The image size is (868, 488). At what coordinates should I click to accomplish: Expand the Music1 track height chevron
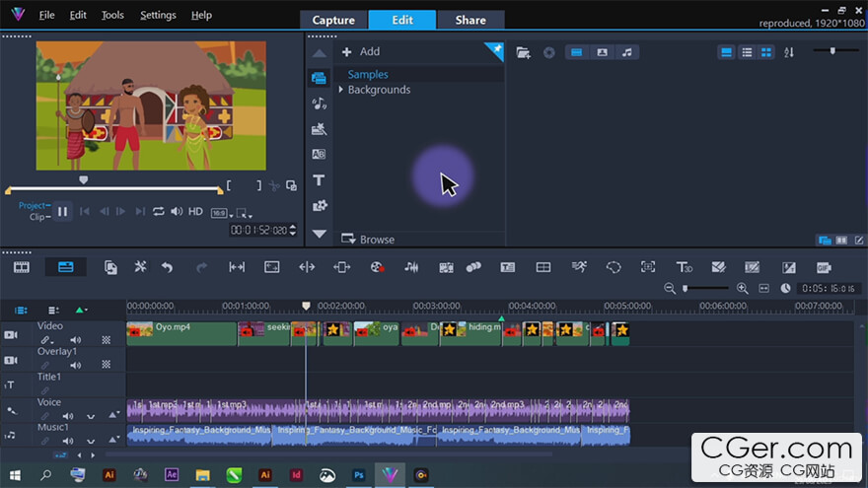(91, 441)
